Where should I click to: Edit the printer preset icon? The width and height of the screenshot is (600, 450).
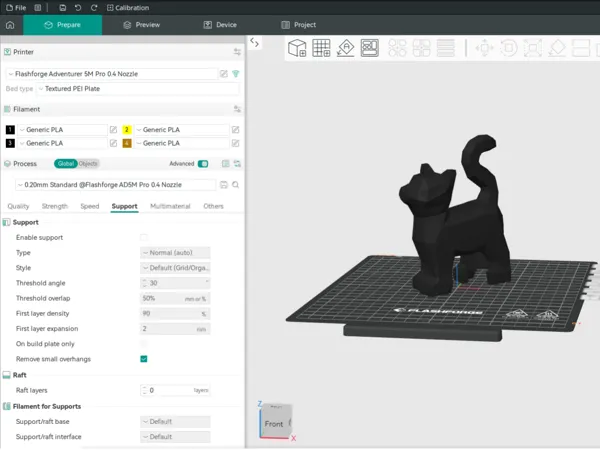point(224,74)
